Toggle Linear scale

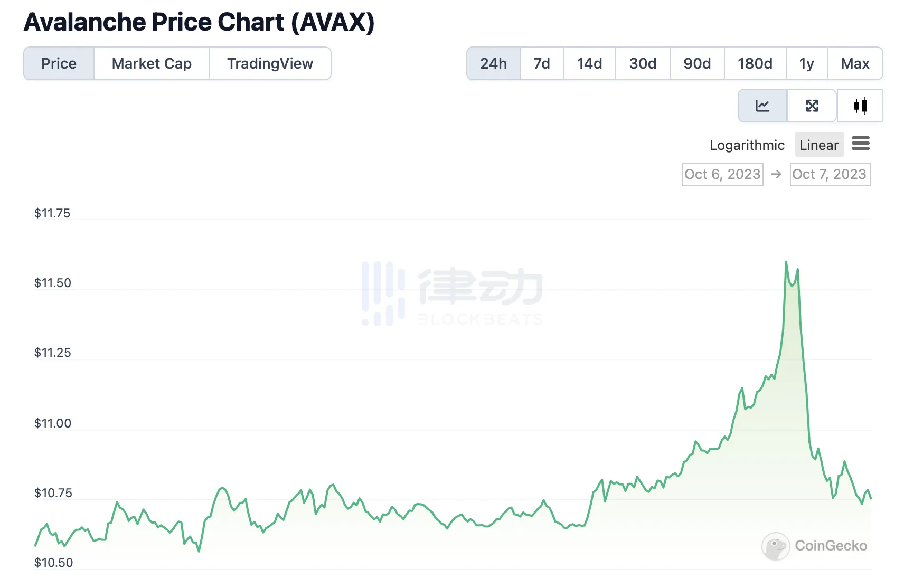point(818,145)
